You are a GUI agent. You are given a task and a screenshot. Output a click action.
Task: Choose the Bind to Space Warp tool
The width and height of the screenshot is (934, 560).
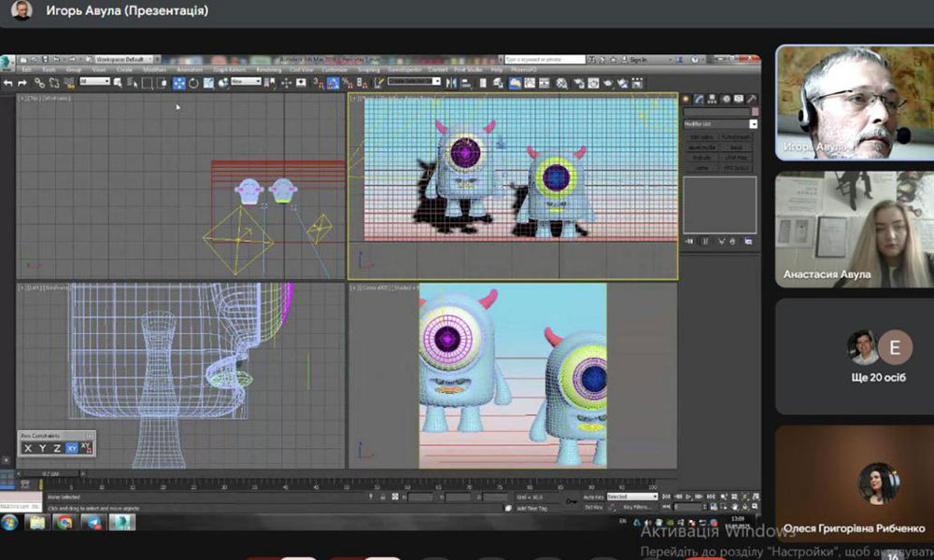[69, 83]
